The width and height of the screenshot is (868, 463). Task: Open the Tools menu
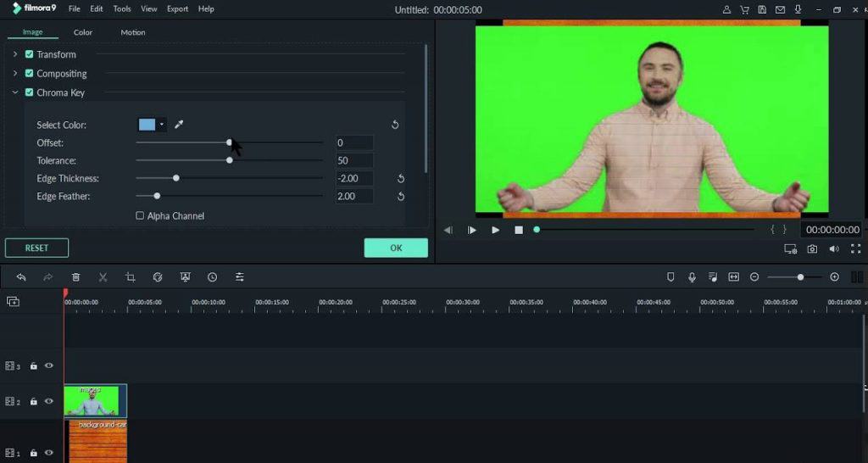click(x=122, y=8)
